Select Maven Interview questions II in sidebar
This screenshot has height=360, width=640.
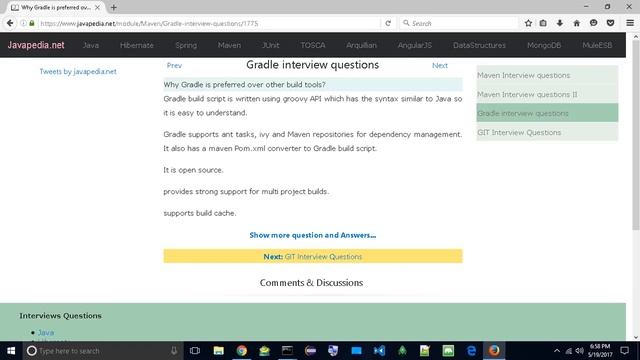pyautogui.click(x=547, y=94)
